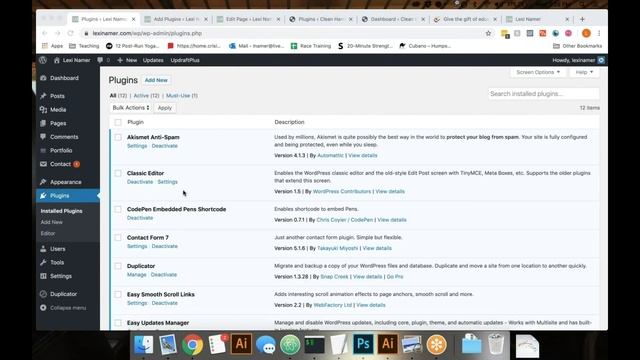The image size is (640, 360).
Task: Check the select-all plugins checkbox
Action: point(118,122)
